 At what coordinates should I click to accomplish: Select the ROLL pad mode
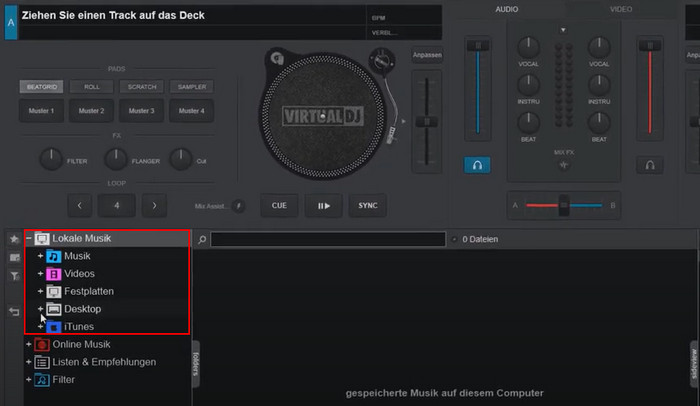coord(92,87)
